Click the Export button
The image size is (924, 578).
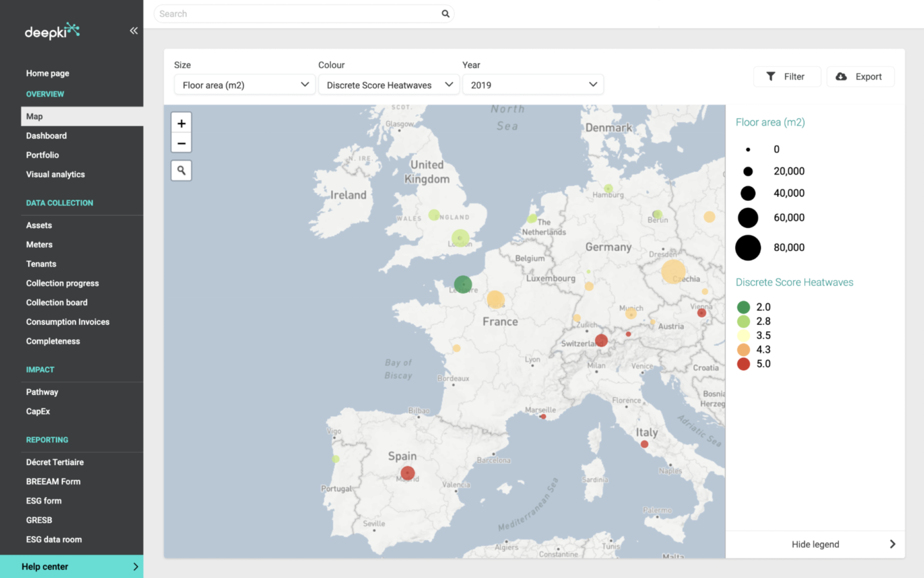click(x=860, y=76)
